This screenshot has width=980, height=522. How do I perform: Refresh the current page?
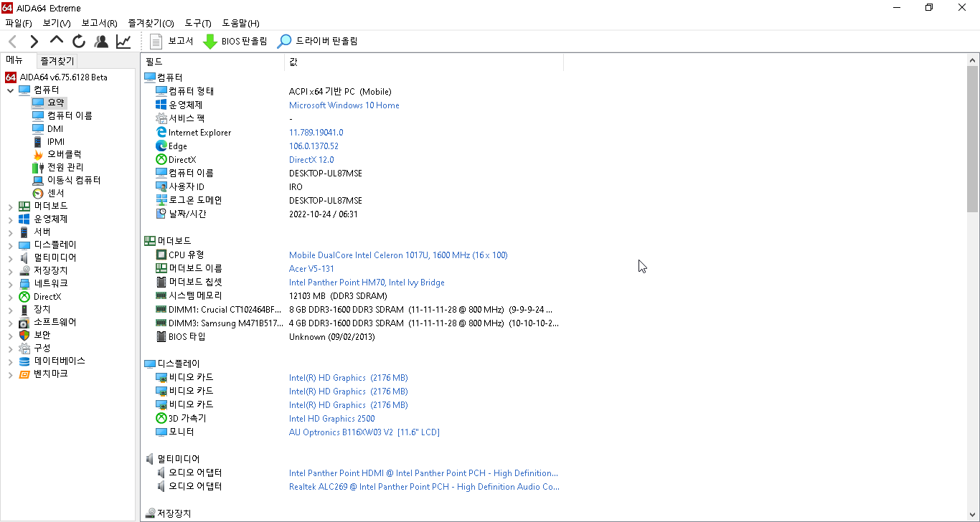79,42
